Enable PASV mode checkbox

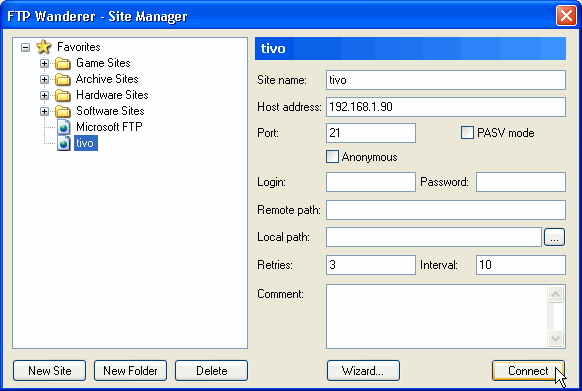[x=467, y=133]
